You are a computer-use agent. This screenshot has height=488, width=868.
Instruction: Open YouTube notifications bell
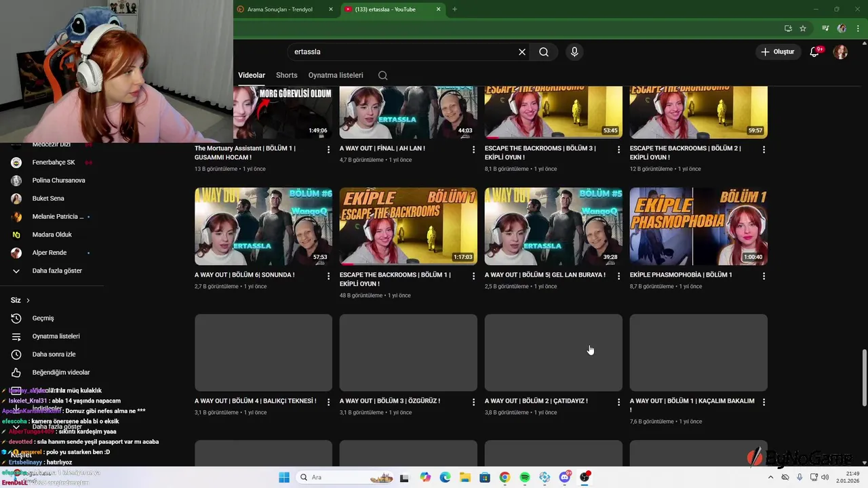click(814, 52)
